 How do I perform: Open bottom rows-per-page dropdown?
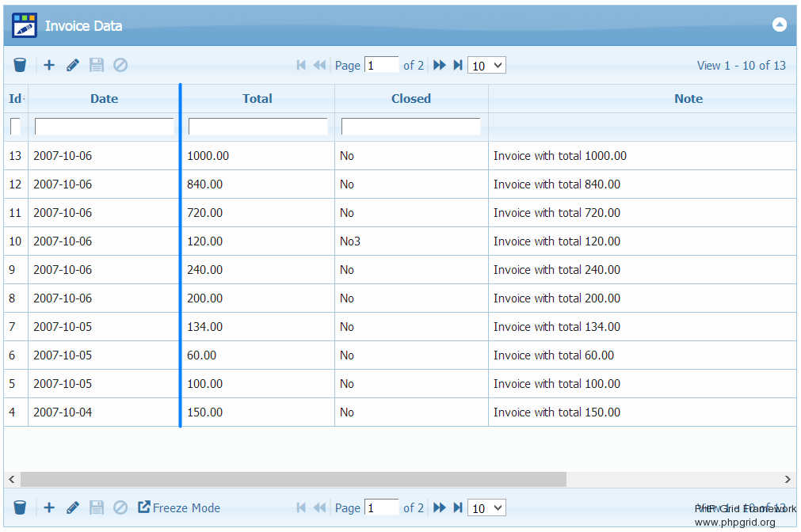pyautogui.click(x=486, y=508)
